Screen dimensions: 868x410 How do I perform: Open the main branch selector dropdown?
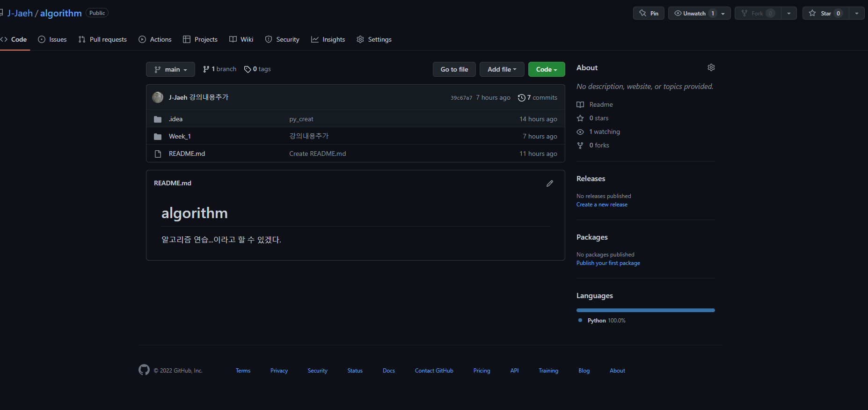point(170,69)
